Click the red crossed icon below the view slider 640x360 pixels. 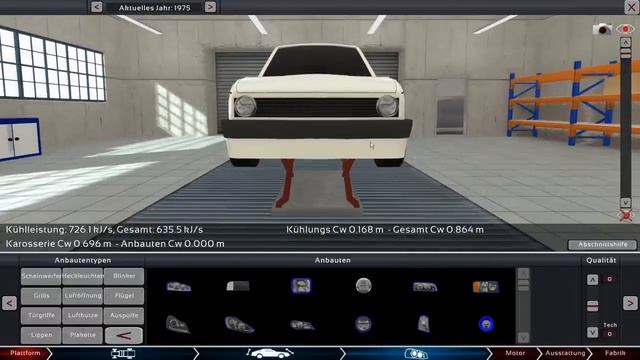[625, 215]
